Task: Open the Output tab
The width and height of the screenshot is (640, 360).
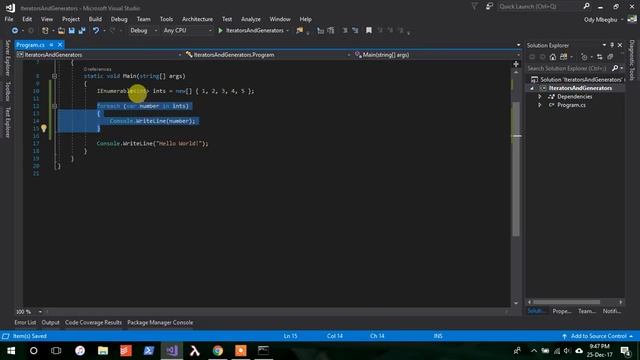Action: click(51, 322)
